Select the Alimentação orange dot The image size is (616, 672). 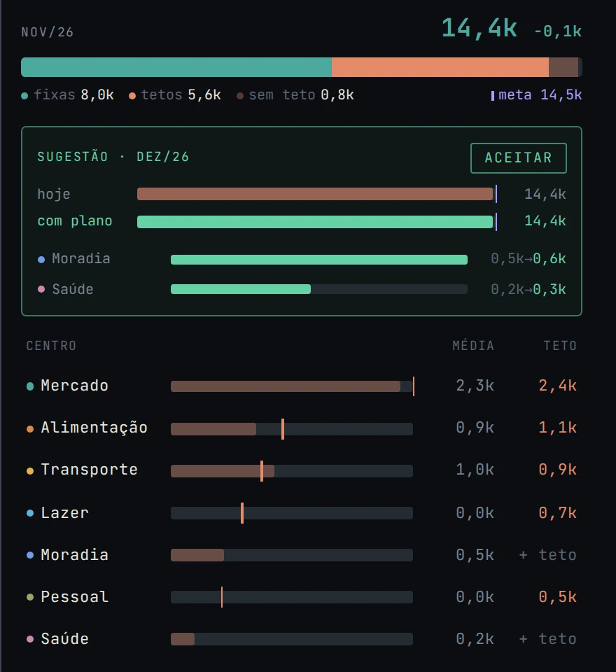click(x=30, y=428)
